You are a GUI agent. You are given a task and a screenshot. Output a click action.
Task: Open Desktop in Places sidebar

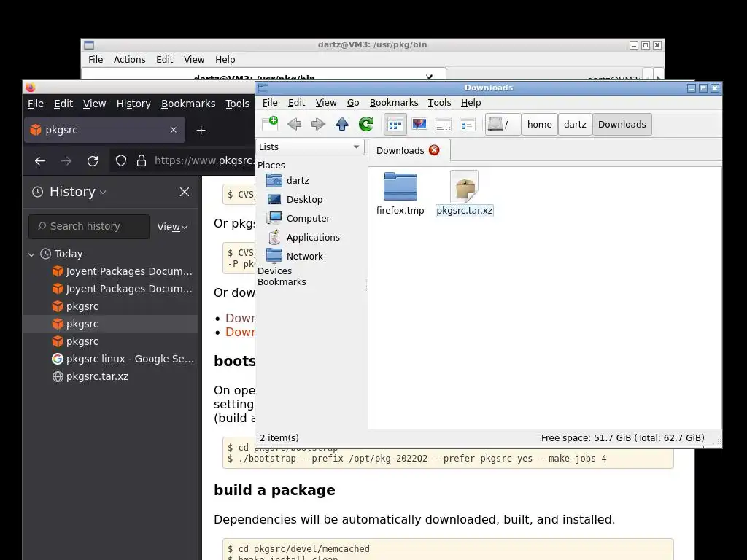tap(304, 200)
